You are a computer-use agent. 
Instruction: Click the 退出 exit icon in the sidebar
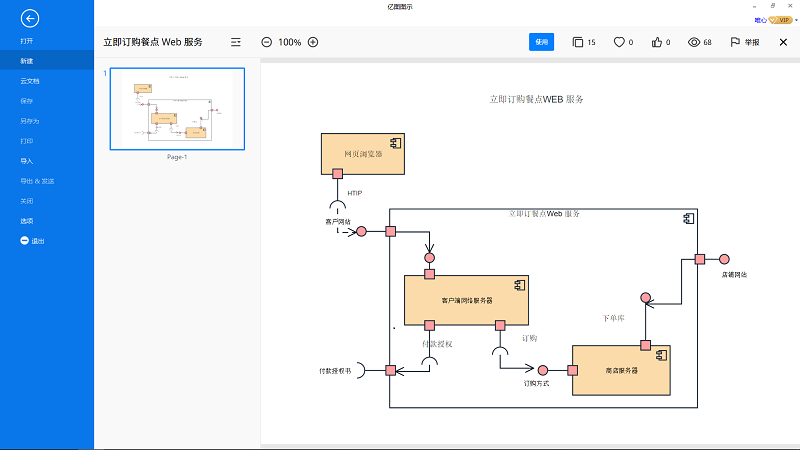[24, 240]
